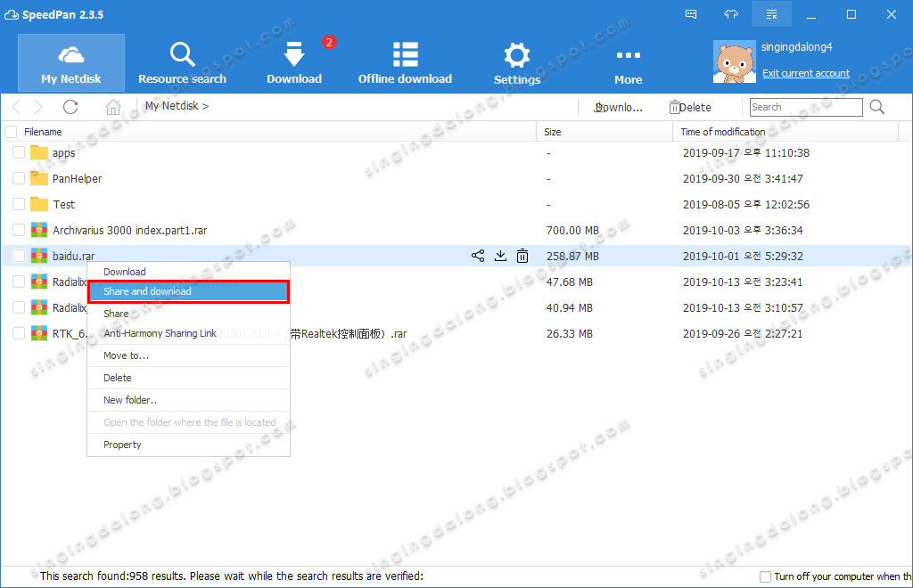This screenshot has height=588, width=913.
Task: Sort by the Filename column header
Action: tap(43, 132)
